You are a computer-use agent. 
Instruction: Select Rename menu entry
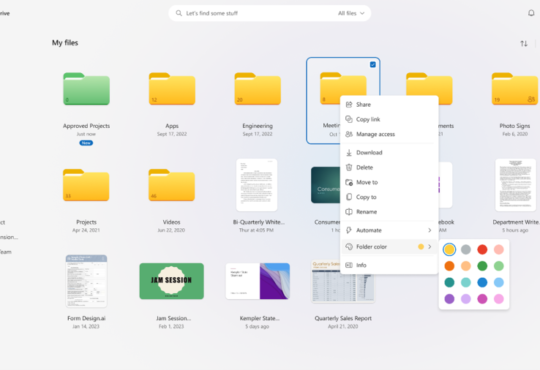coord(389,212)
